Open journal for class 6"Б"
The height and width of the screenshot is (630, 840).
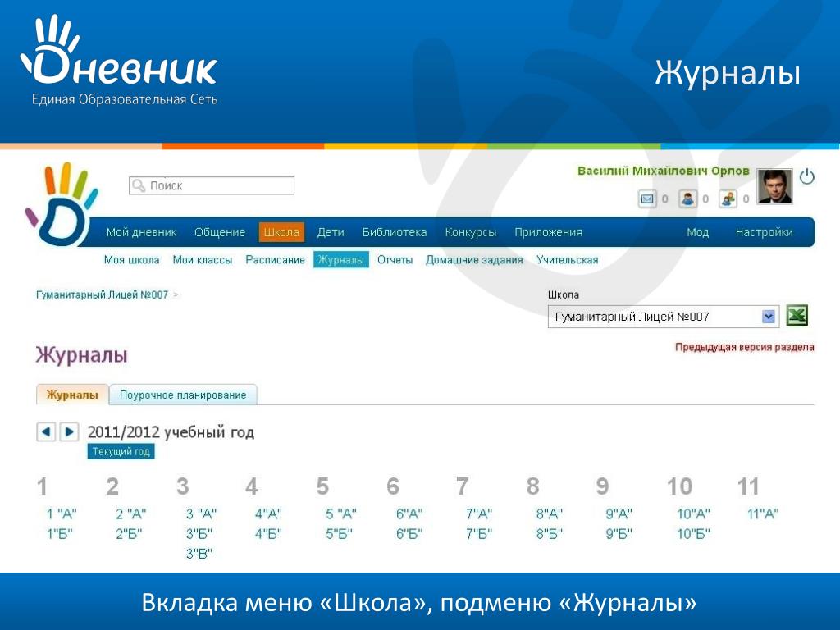(410, 533)
